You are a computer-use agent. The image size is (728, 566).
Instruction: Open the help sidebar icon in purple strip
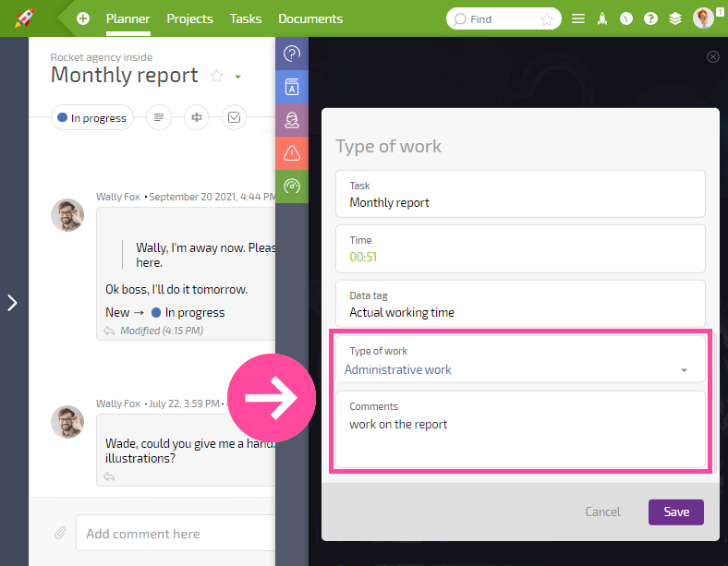click(292, 54)
